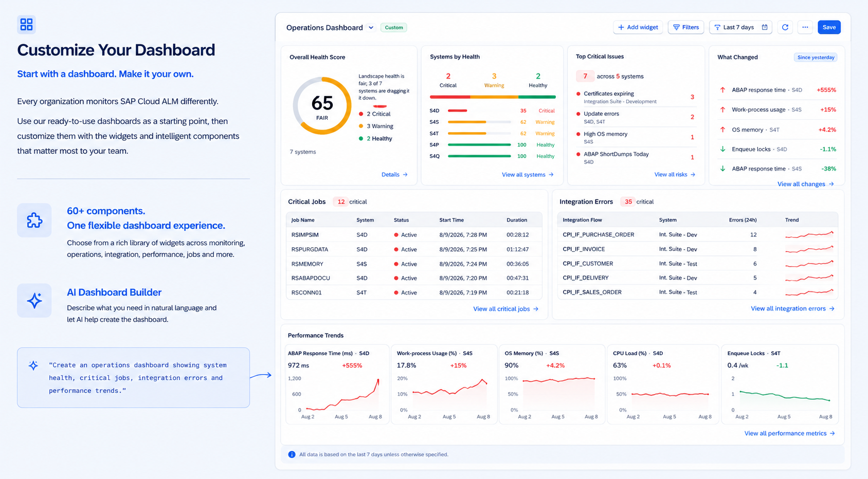Image resolution: width=868 pixels, height=479 pixels.
Task: Click the refresh icon in dashboard toolbar
Action: [785, 27]
